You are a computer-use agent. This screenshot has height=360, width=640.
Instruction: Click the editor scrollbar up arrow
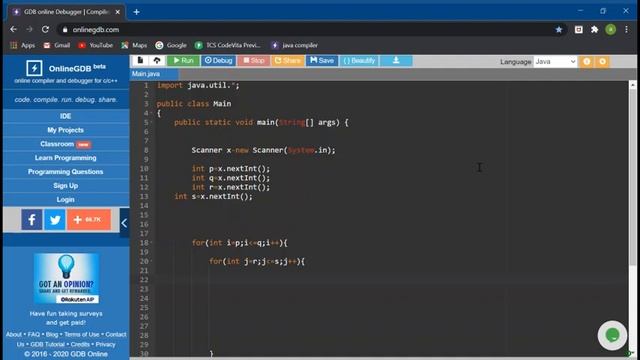click(633, 85)
